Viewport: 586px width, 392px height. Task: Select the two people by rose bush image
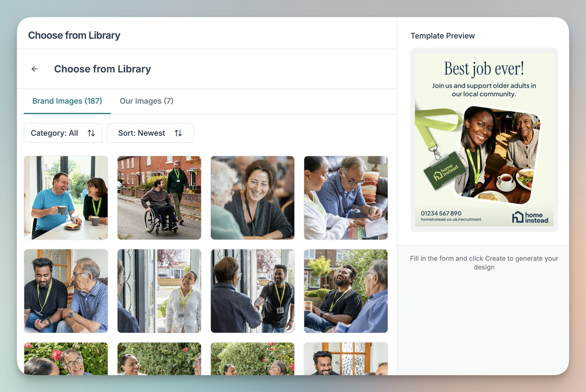coord(253,359)
